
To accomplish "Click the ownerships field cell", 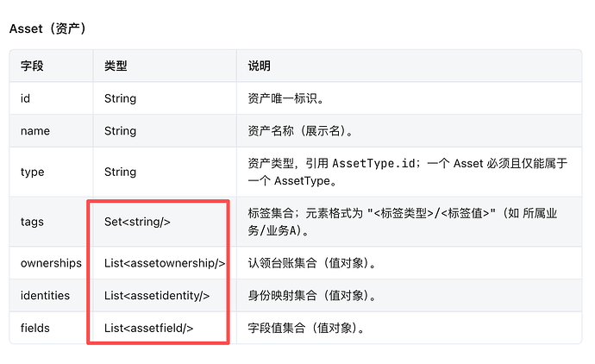I will pos(51,263).
